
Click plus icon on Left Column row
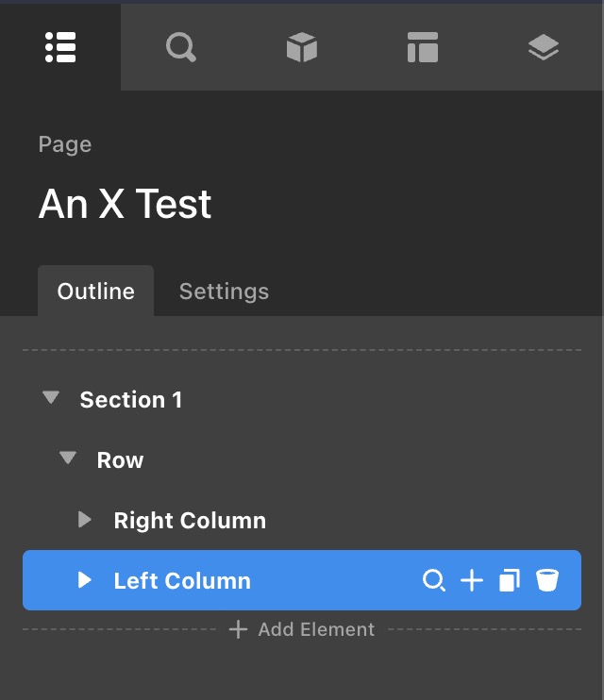point(471,580)
